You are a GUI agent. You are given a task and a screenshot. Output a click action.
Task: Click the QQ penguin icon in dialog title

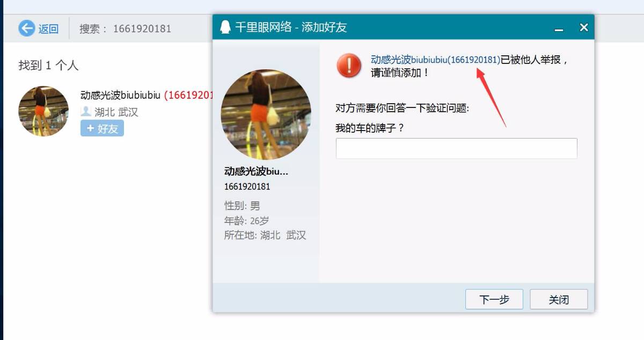pos(225,27)
